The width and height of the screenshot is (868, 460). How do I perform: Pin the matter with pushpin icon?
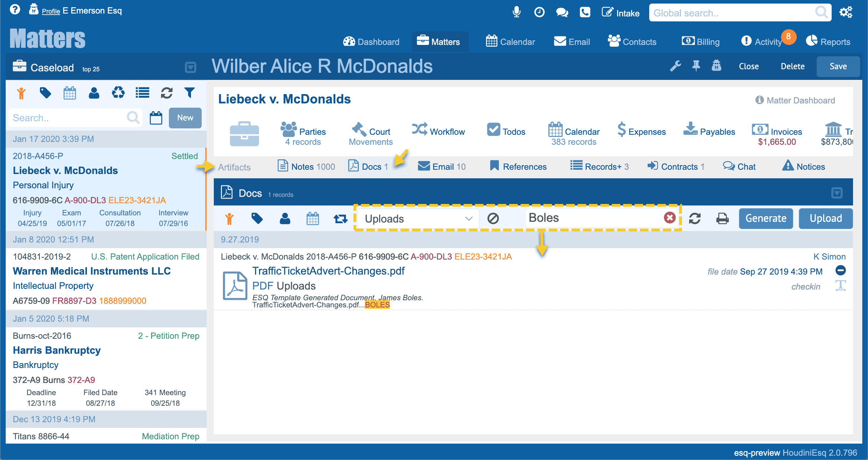tap(696, 66)
